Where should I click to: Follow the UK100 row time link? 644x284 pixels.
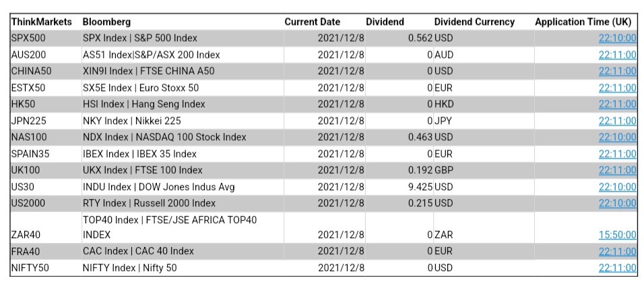[617, 170]
